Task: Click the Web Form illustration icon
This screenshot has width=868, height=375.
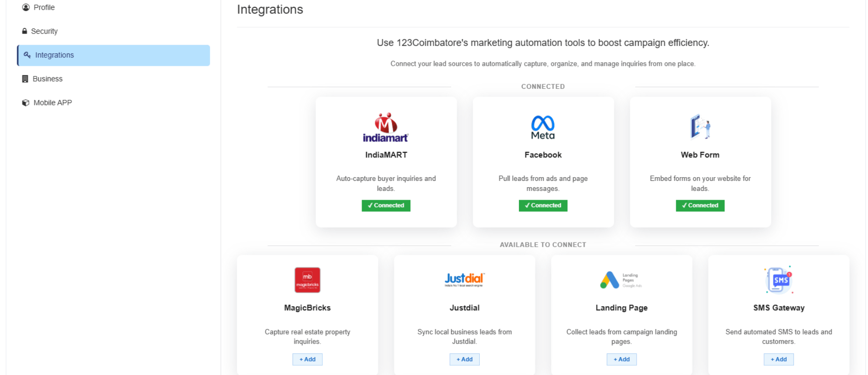Action: (x=700, y=127)
